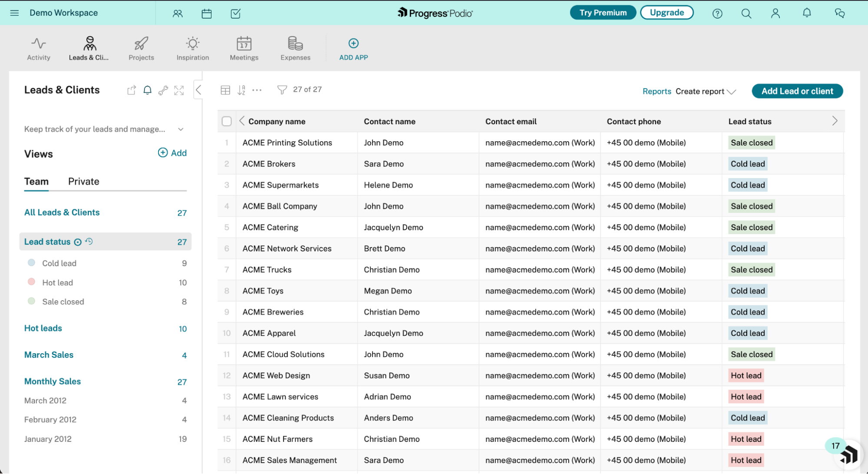Click Sale closed tag for ACME Trucks
The width and height of the screenshot is (868, 474).
pos(752,270)
